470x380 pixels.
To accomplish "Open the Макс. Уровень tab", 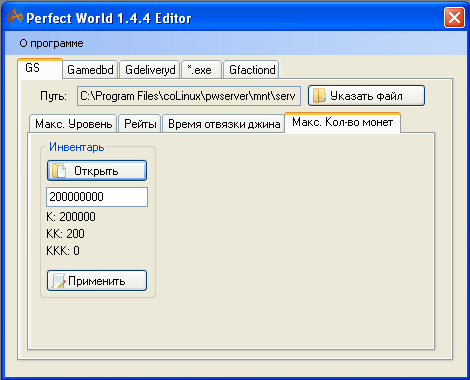I will coord(73,124).
